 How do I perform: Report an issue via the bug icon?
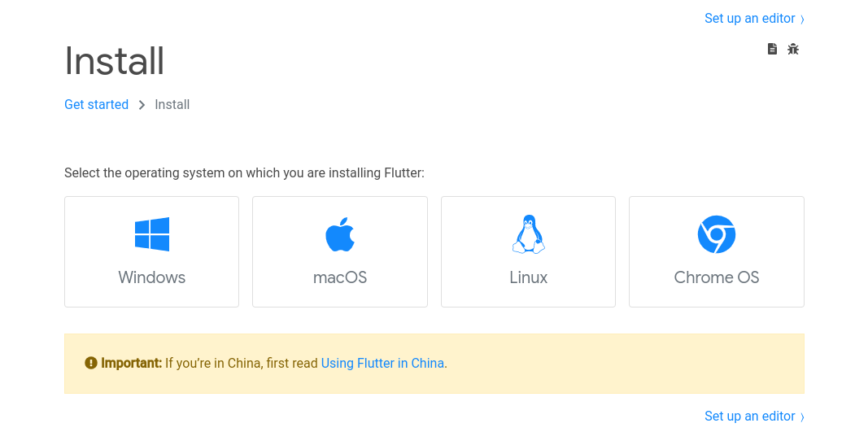pyautogui.click(x=793, y=49)
